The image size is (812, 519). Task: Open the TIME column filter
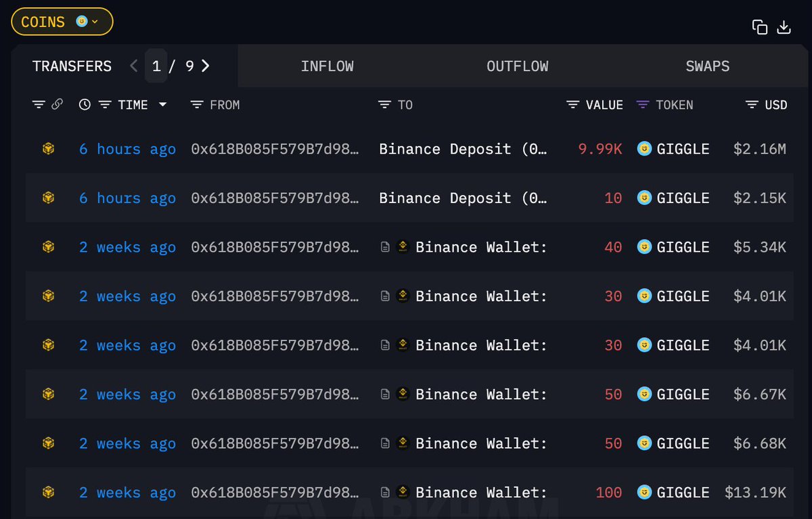[x=105, y=105]
